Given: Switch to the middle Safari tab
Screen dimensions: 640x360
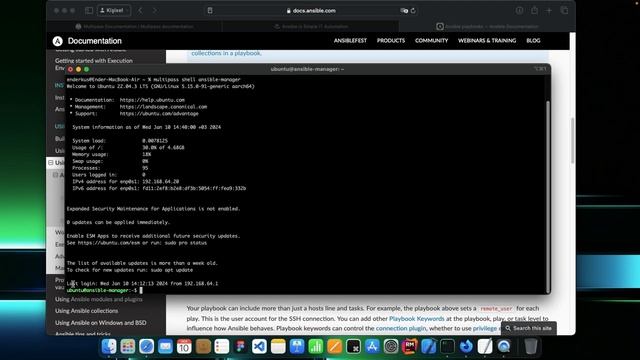Looking at the screenshot, I should pos(311,27).
